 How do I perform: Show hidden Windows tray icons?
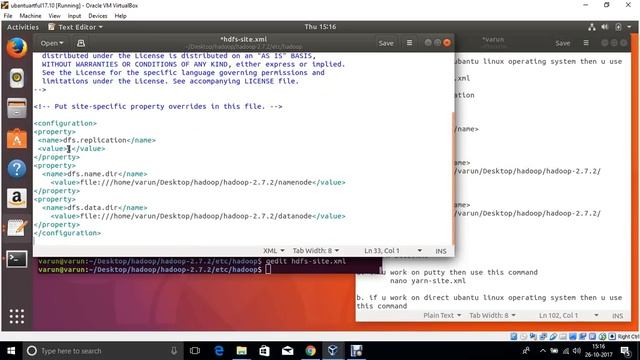click(x=543, y=351)
